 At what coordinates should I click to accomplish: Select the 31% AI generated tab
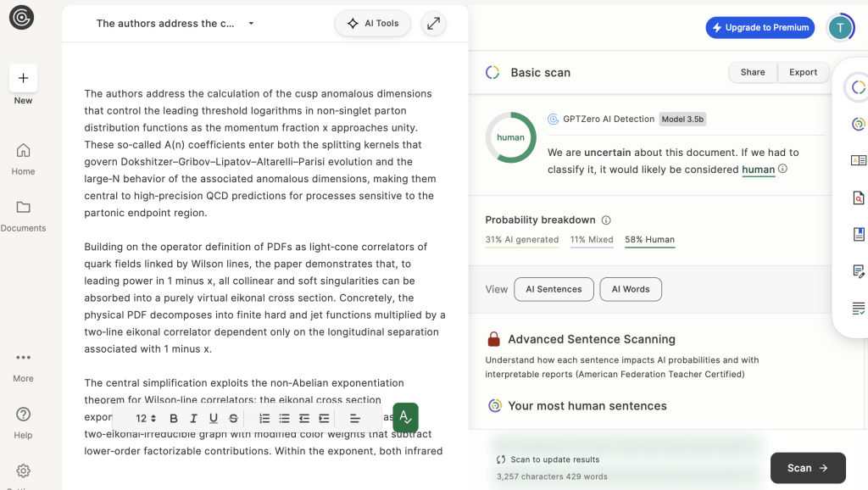click(x=522, y=240)
